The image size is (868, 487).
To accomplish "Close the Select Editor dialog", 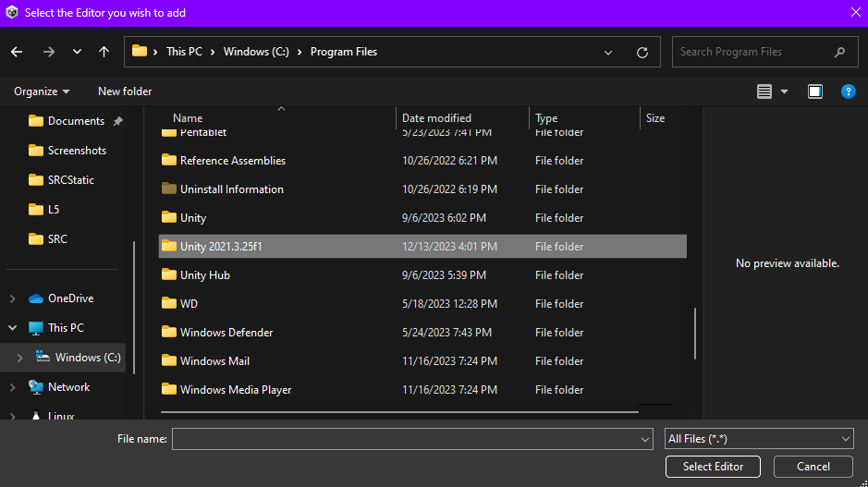I will pos(855,12).
